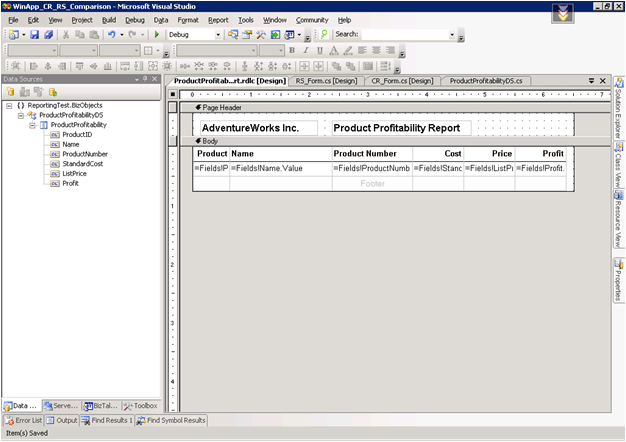Open the Report menu
626x442 pixels.
(218, 20)
